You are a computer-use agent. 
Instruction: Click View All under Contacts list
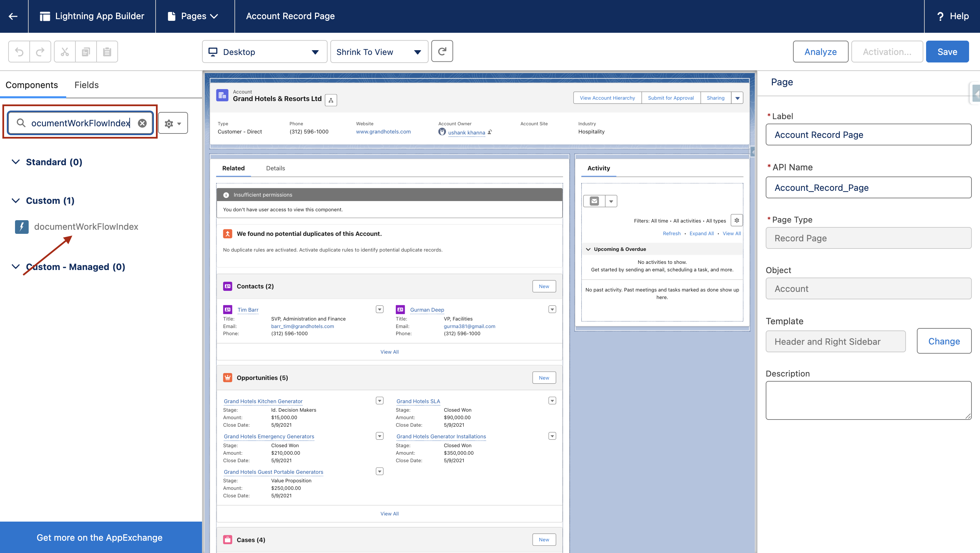click(x=390, y=352)
